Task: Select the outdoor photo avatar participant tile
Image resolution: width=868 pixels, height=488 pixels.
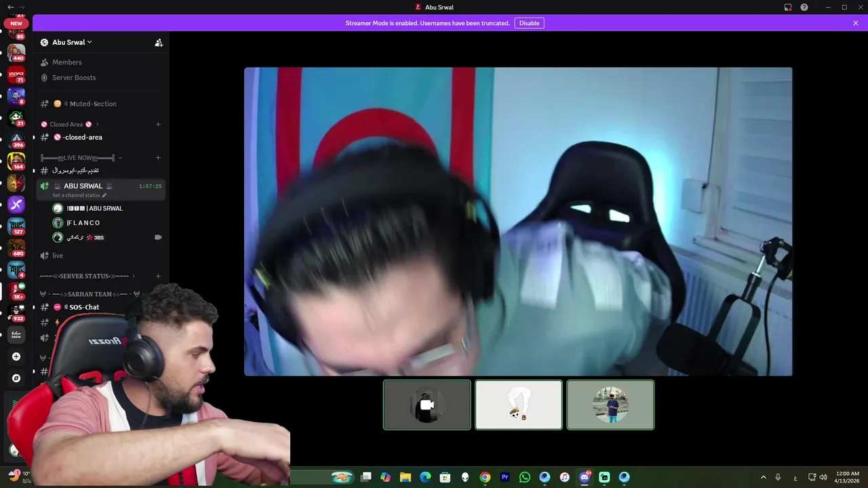Action: (x=610, y=405)
